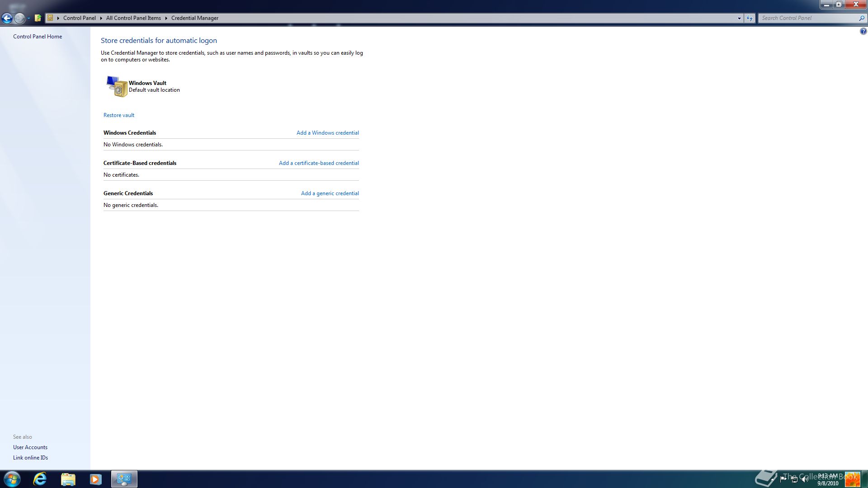This screenshot has width=868, height=488.
Task: Open Windows Media Player taskbar icon
Action: (x=96, y=479)
